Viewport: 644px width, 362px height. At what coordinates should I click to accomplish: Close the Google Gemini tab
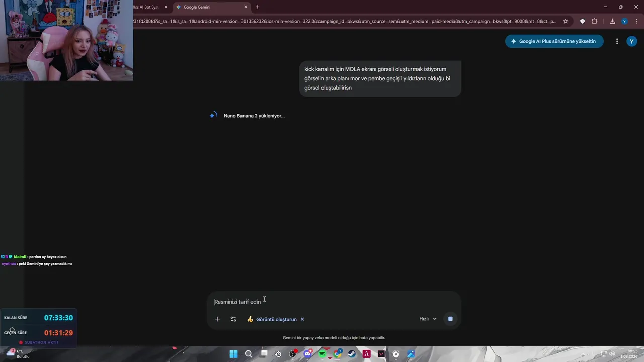[246, 7]
